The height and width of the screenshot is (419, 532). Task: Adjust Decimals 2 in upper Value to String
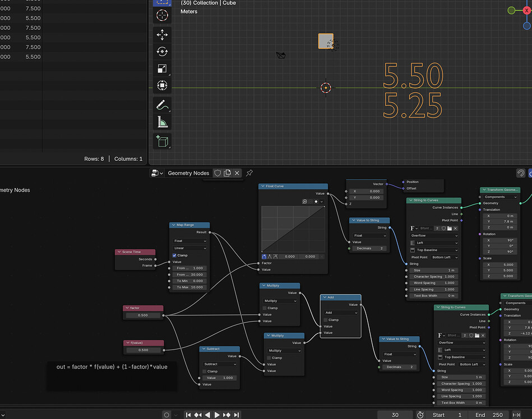[x=369, y=249]
